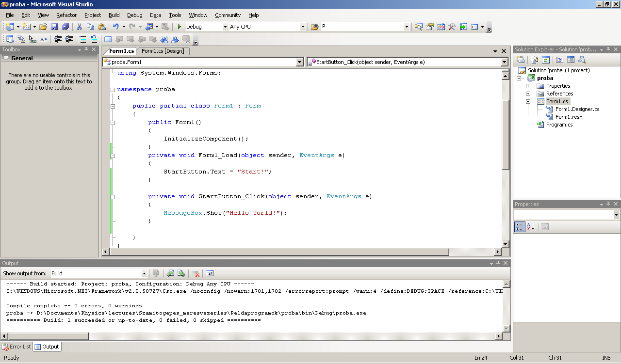This screenshot has height=364, width=621.
Task: Open the Show output from dropdown
Action: pyautogui.click(x=144, y=273)
